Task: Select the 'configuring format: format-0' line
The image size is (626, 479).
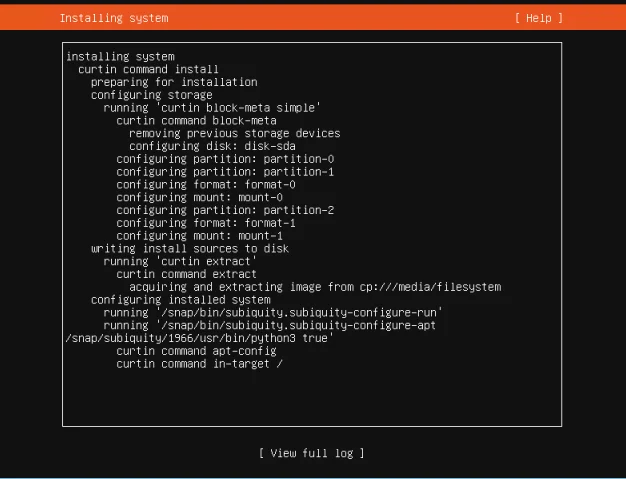Action: pos(206,185)
